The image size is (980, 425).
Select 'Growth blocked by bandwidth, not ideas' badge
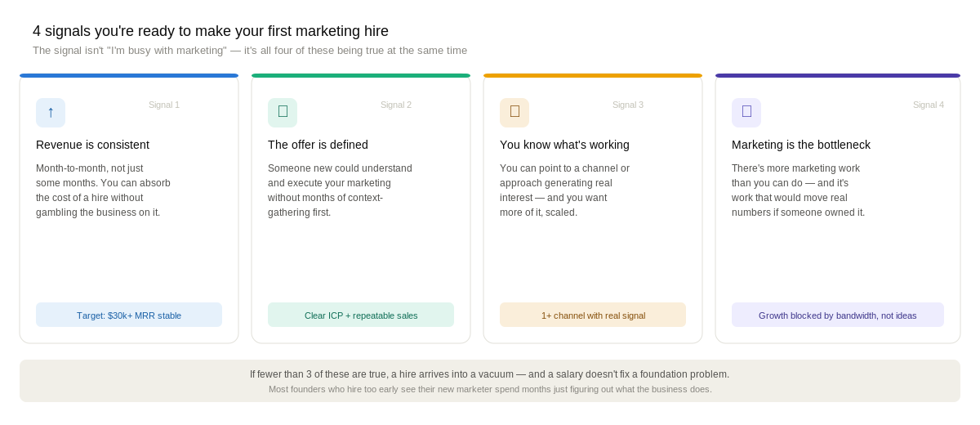click(838, 315)
